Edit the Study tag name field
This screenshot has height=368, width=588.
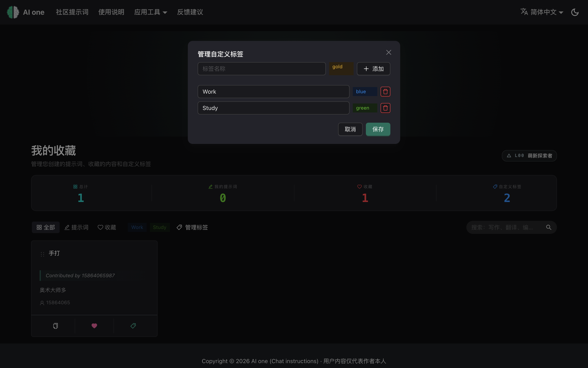coord(273,108)
